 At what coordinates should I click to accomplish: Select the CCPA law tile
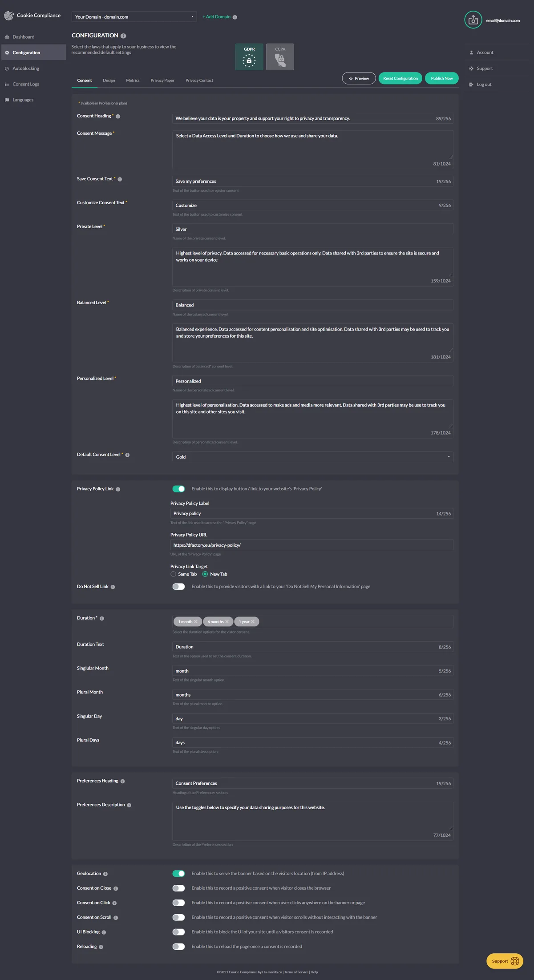click(280, 57)
